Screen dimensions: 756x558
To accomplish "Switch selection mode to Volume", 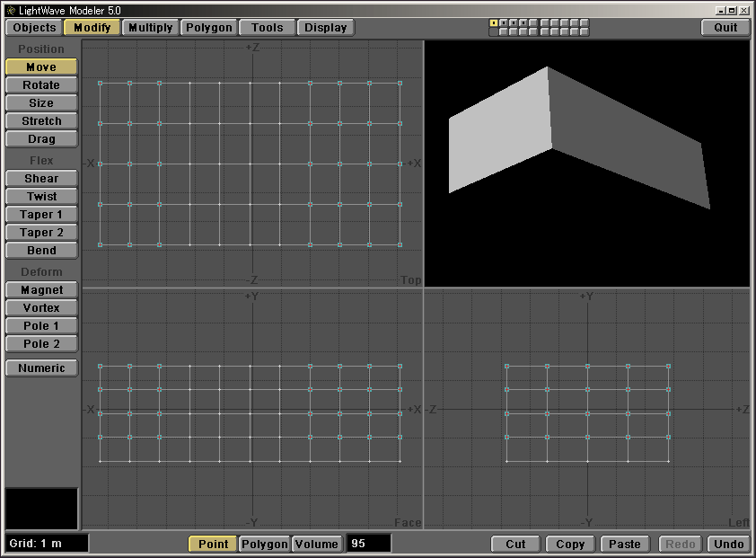I will point(317,545).
